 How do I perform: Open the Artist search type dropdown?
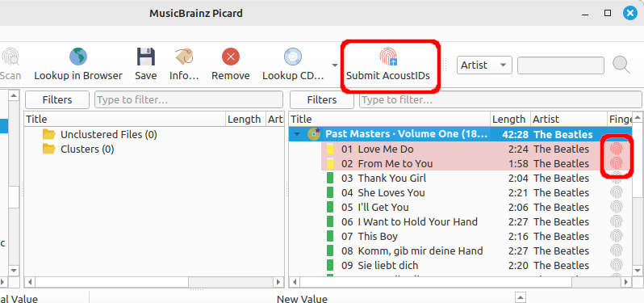click(484, 65)
